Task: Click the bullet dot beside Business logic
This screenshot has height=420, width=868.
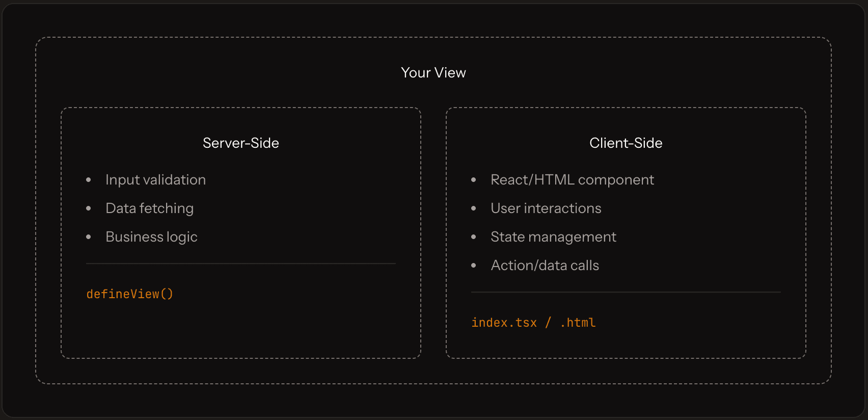Action: tap(89, 237)
